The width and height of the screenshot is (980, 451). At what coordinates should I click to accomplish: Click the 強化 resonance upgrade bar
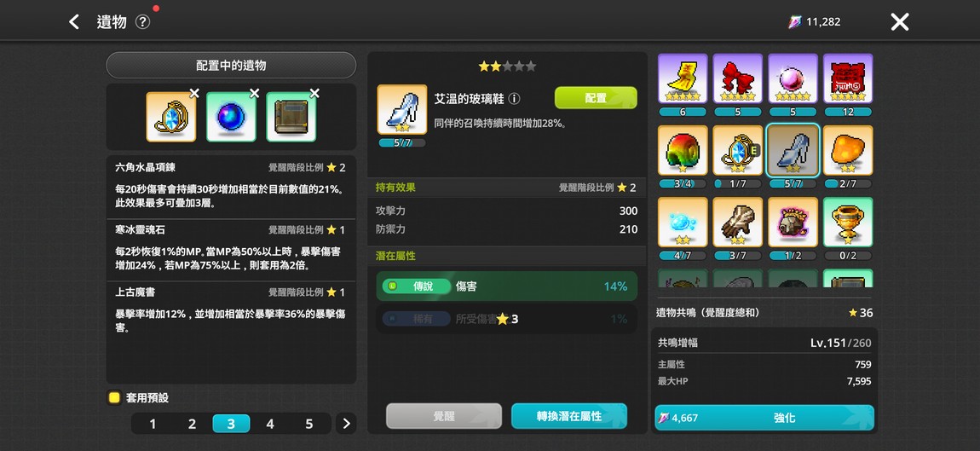coord(764,418)
